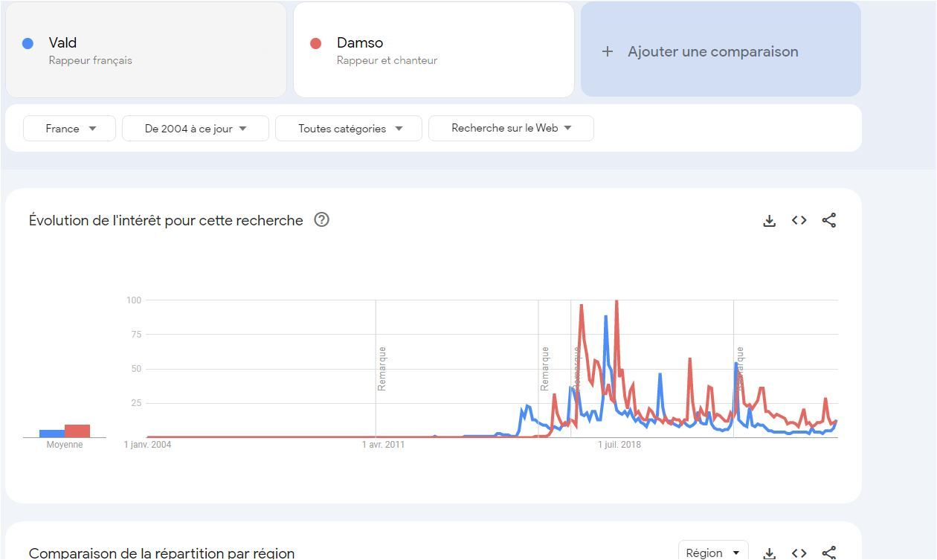Share the regional comparison section
This screenshot has width=937, height=560.
pos(829,553)
